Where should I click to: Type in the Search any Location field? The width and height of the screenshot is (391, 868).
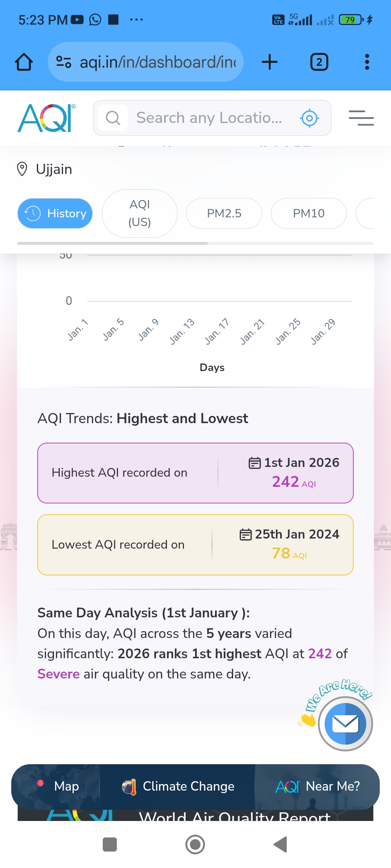pyautogui.click(x=209, y=118)
